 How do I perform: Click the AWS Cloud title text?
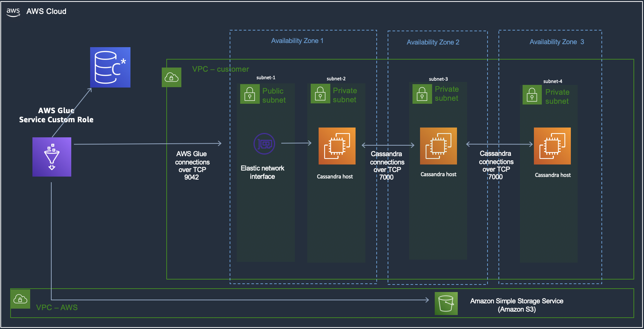tap(46, 12)
